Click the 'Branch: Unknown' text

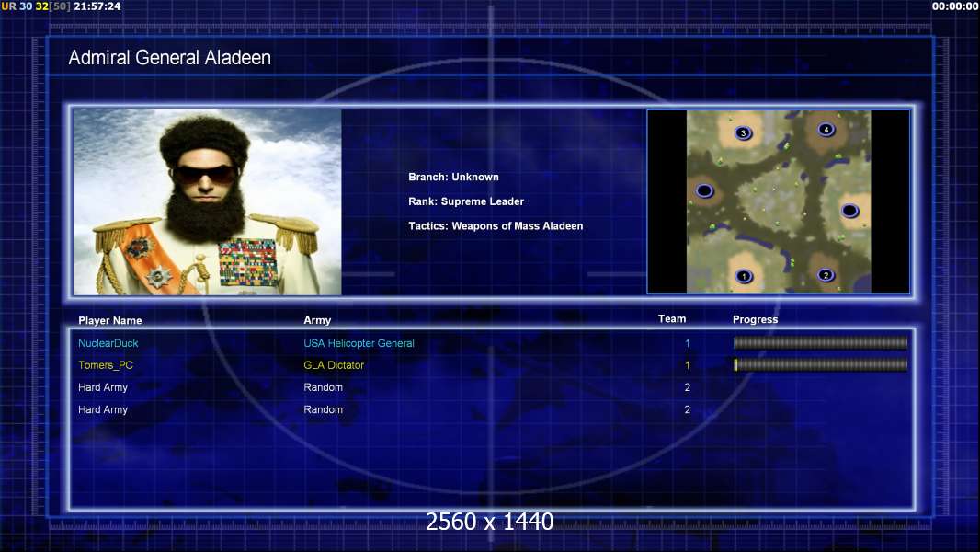(454, 177)
